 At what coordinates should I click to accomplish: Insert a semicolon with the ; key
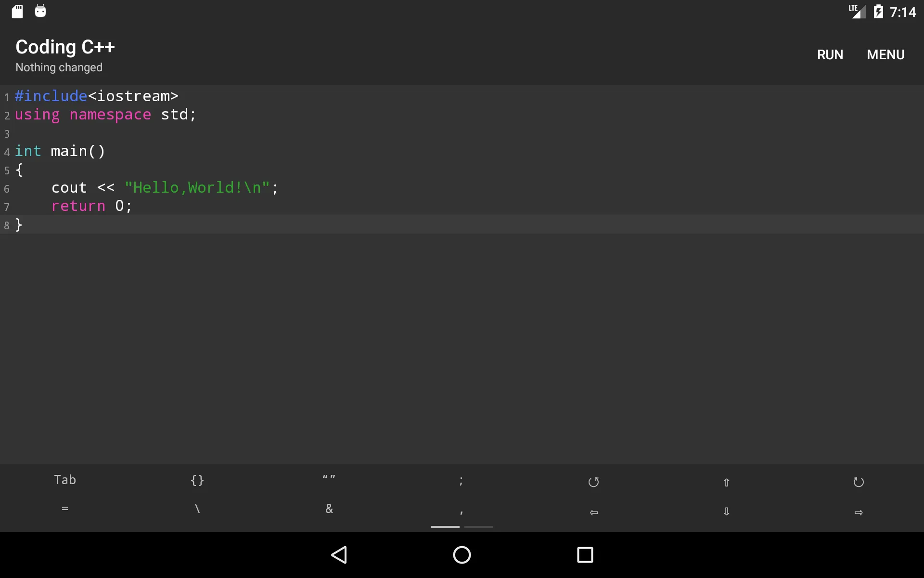[462, 482]
